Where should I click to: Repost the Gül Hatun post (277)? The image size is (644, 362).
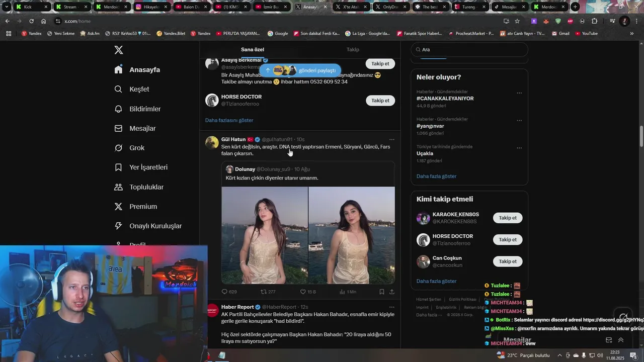tap(268, 292)
